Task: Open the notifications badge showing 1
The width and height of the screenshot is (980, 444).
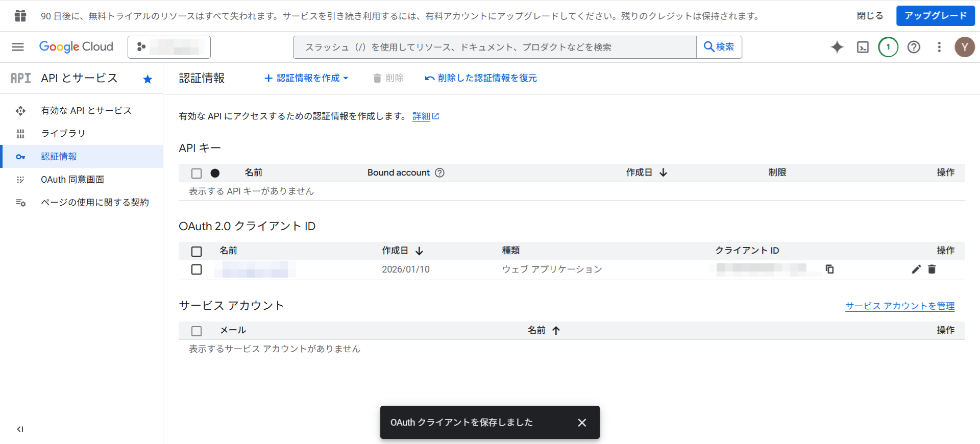Action: click(x=888, y=47)
